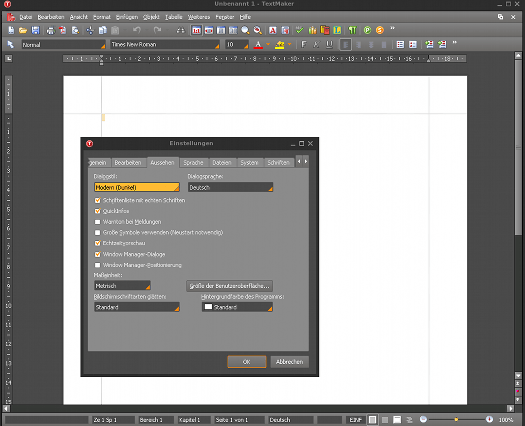Click the Cut scissors icon
The image size is (525, 426).
point(90,30)
